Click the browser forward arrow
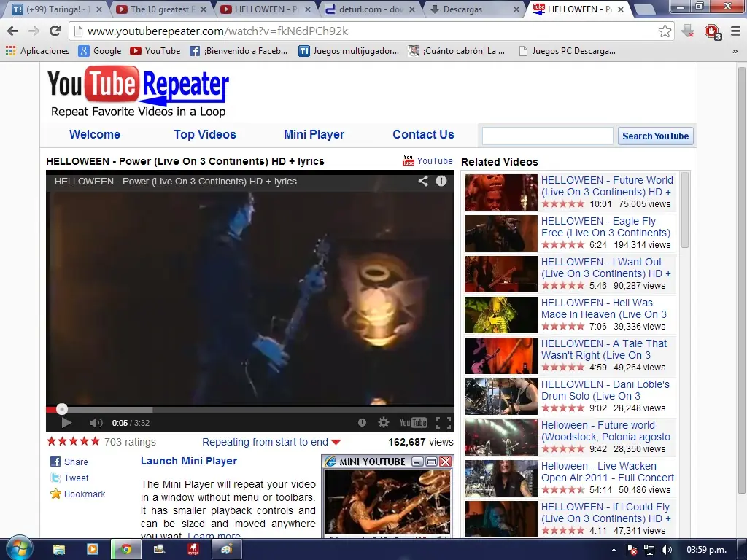Screen dimensions: 747x560 pos(34,31)
